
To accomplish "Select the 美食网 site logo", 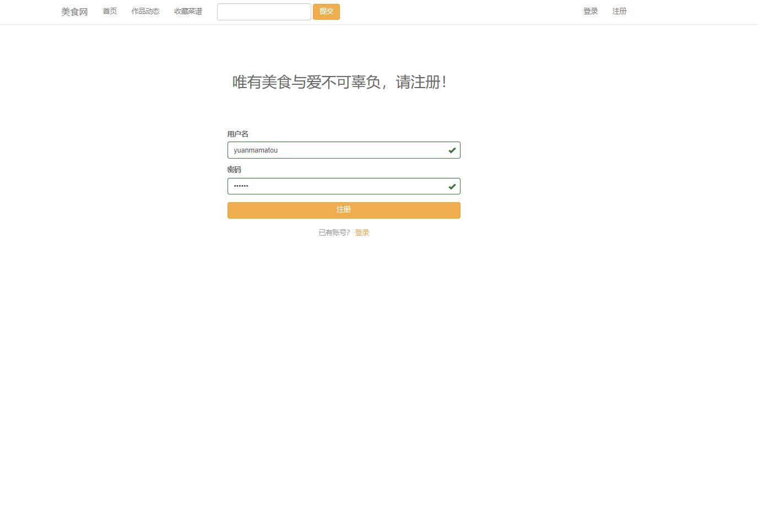I will 74,12.
